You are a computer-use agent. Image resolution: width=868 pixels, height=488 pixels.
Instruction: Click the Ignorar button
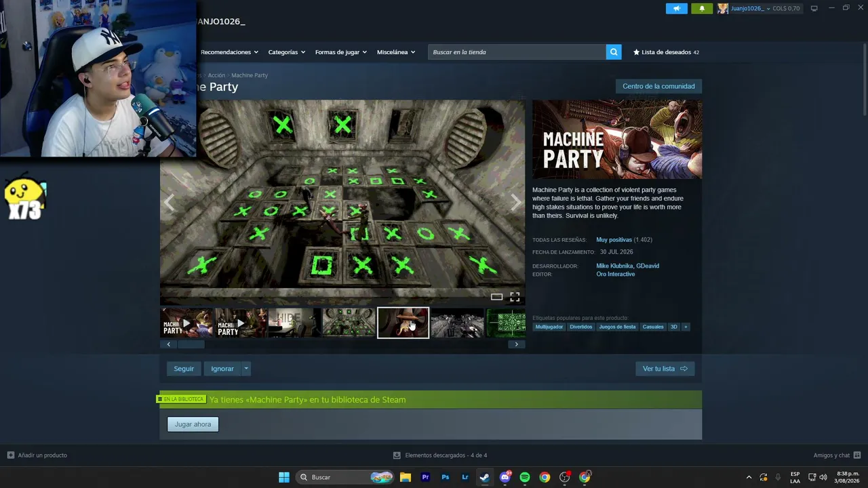click(222, 369)
